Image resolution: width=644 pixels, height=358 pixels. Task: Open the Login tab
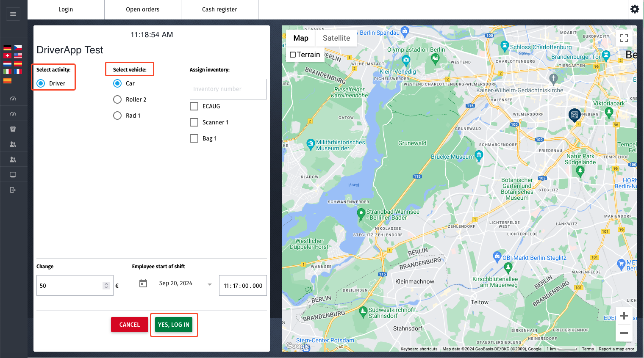pos(66,9)
